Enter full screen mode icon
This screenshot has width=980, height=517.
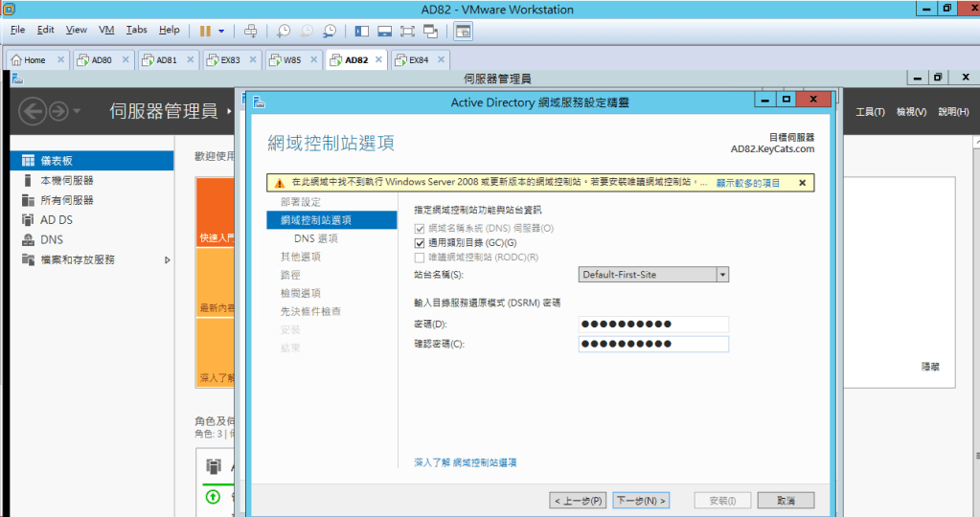pyautogui.click(x=407, y=31)
